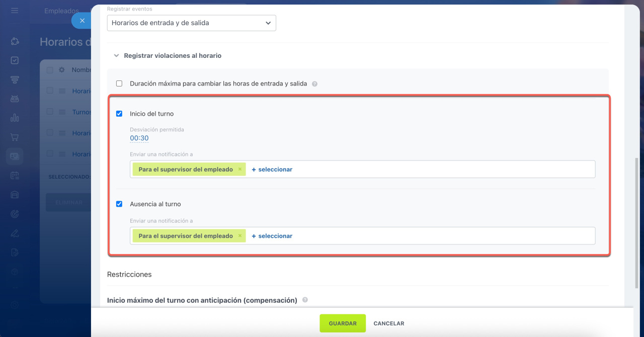Enable Duración máxima para cambiar horas checkbox

click(x=119, y=83)
